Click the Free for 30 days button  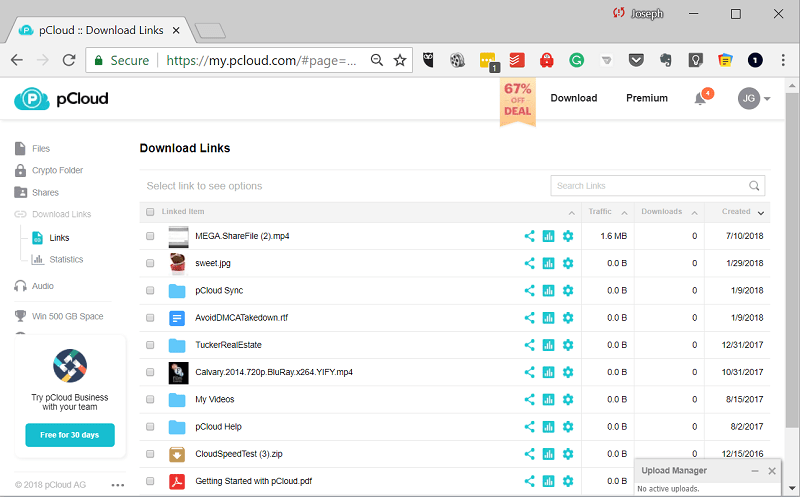[70, 435]
